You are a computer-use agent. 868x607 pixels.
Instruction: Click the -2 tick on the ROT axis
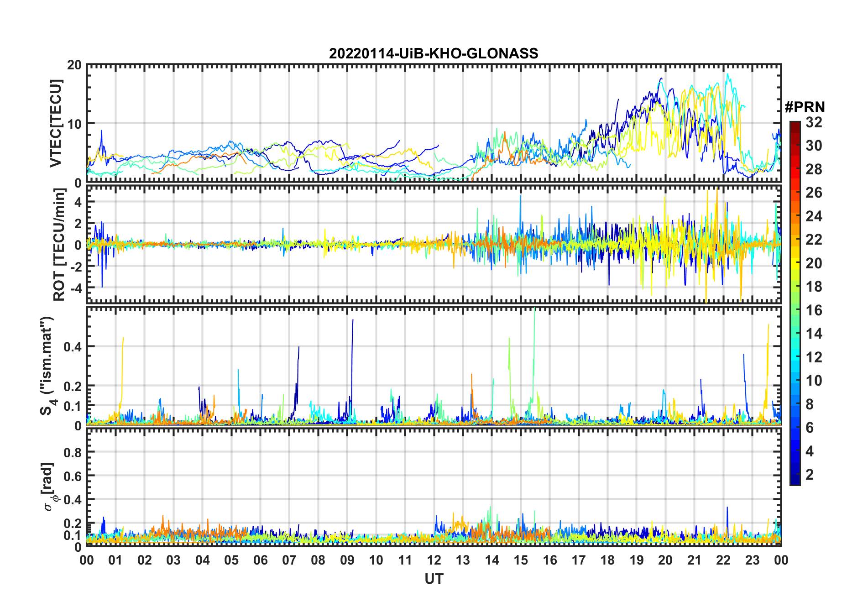tap(76, 267)
